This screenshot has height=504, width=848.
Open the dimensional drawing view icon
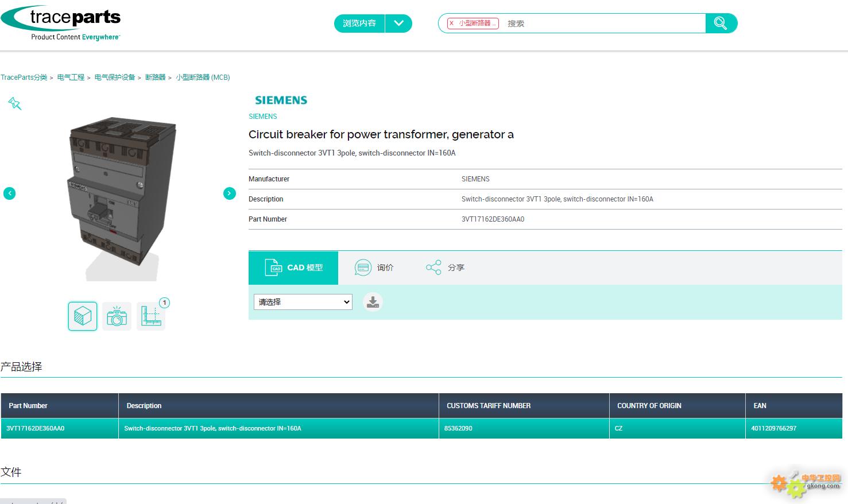tap(151, 316)
